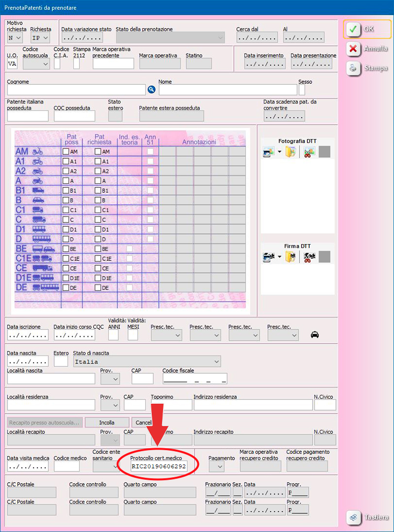Tick the B checkbox under Pat richiesta
This screenshot has height=532, width=394.
(x=98, y=200)
